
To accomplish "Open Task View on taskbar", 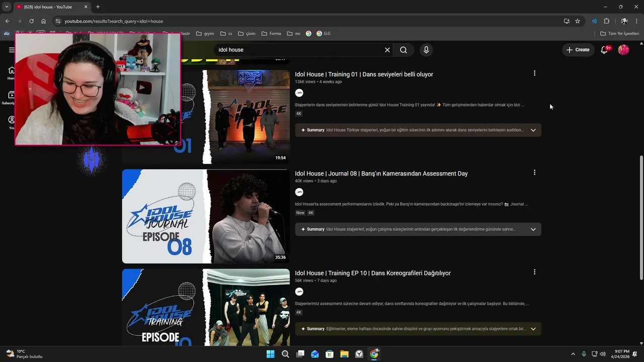I will click(x=300, y=354).
